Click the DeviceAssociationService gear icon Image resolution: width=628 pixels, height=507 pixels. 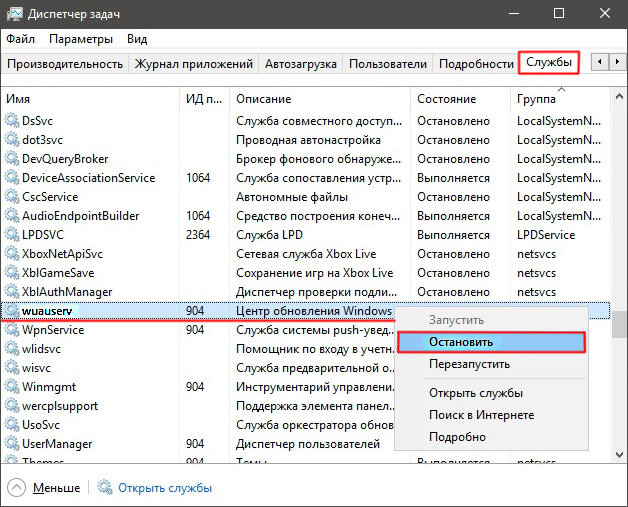click(x=12, y=177)
